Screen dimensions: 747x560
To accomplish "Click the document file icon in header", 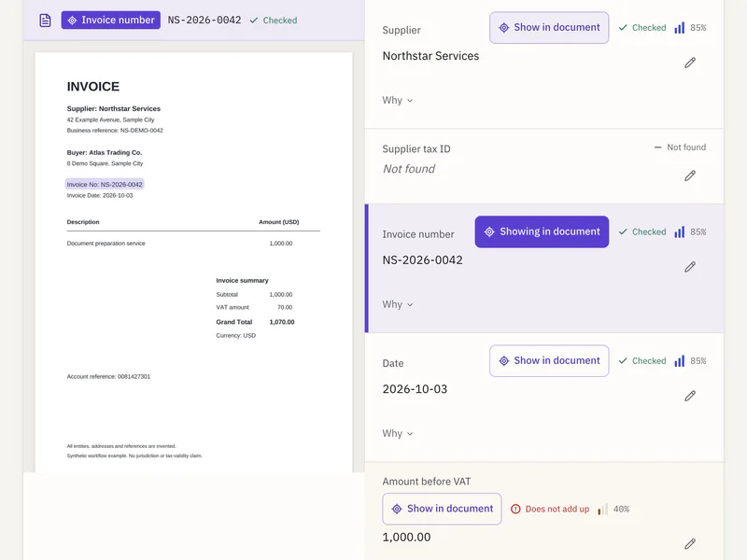I will 45,21.
